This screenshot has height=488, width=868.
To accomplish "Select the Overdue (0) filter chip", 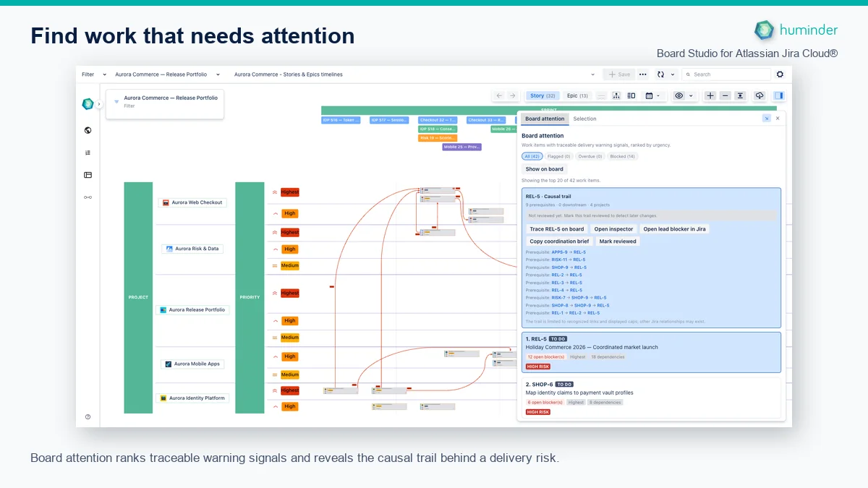I will click(590, 156).
